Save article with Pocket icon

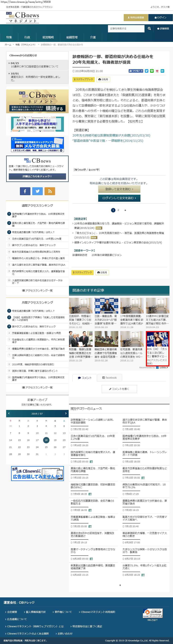(x=157, y=71)
